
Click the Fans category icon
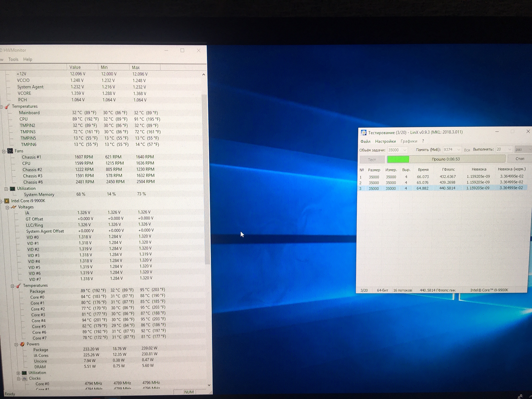click(x=10, y=151)
